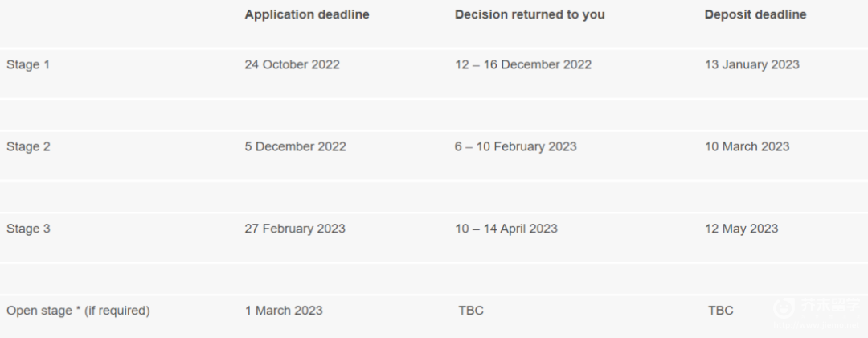Click the Deposit deadline column header
This screenshot has width=868, height=338.
(x=755, y=15)
